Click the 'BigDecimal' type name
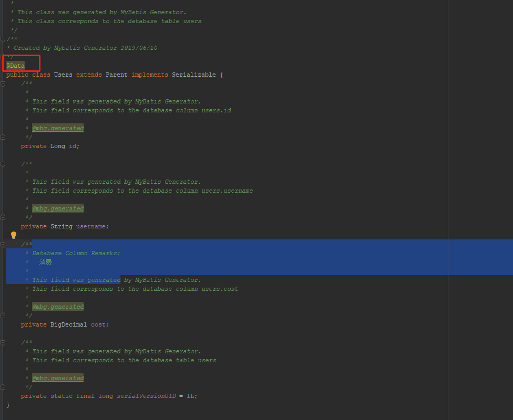This screenshot has height=420, width=513. click(69, 324)
